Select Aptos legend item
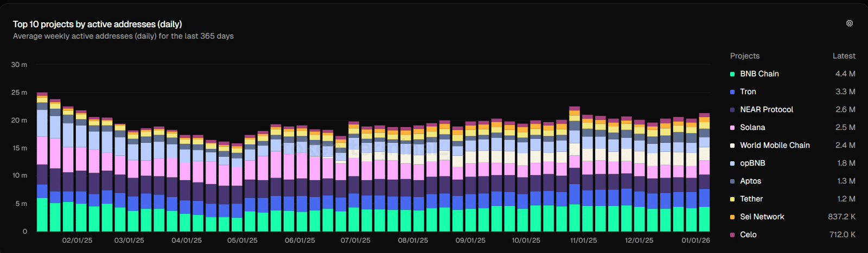 click(750, 181)
